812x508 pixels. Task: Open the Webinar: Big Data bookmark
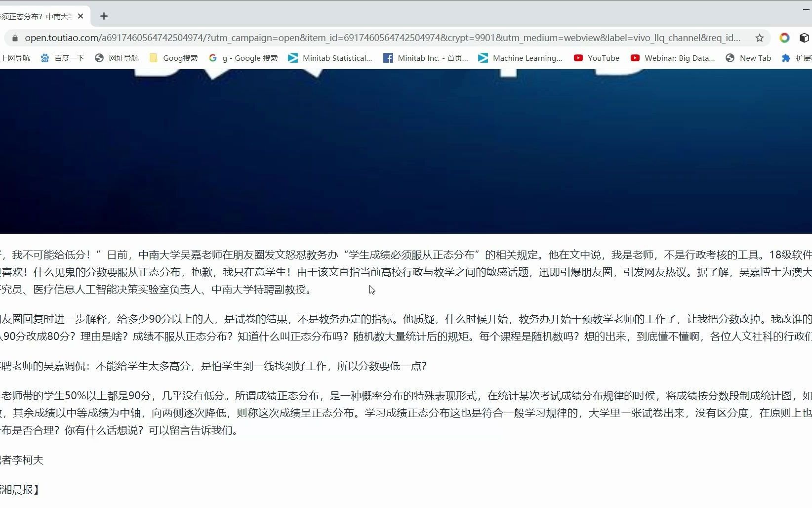[x=673, y=58]
